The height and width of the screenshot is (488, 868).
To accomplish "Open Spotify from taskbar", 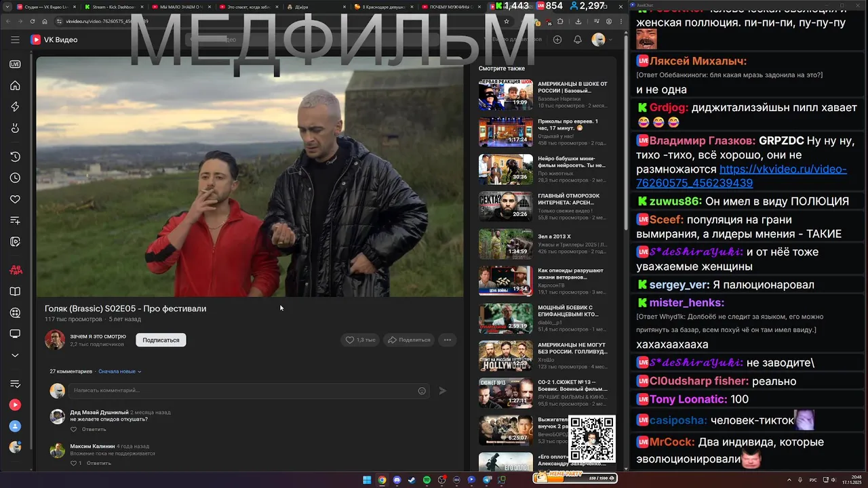I will (427, 480).
